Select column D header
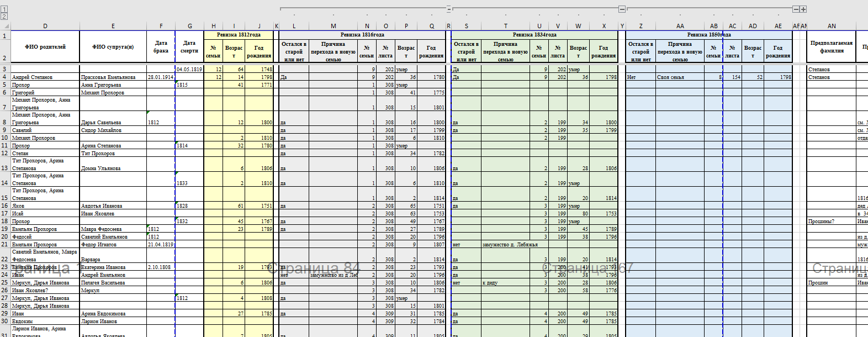This screenshot has height=337, width=868. click(x=45, y=26)
